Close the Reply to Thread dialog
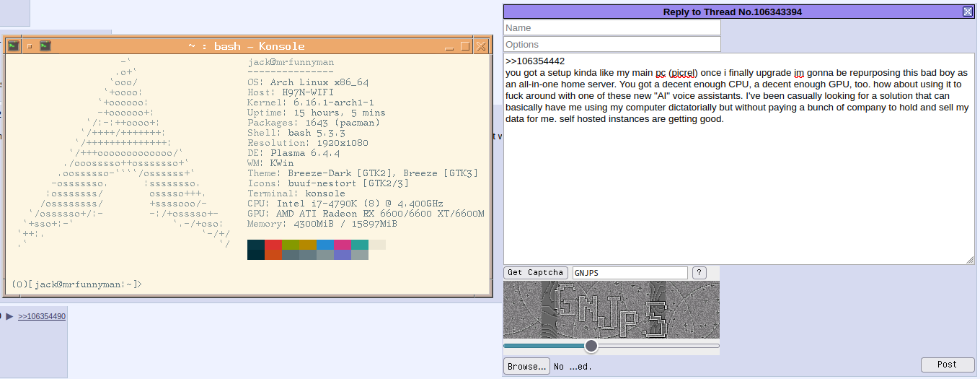The image size is (980, 379). coord(968,12)
